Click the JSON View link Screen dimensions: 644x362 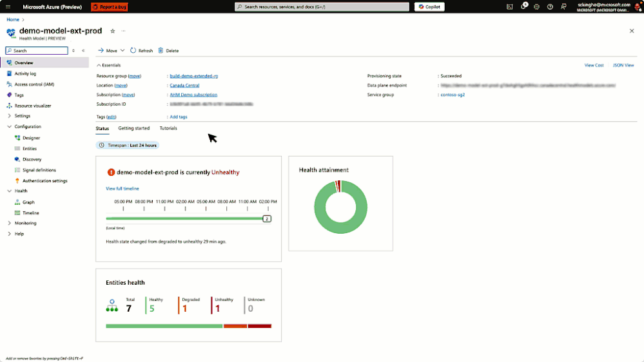[623, 65]
